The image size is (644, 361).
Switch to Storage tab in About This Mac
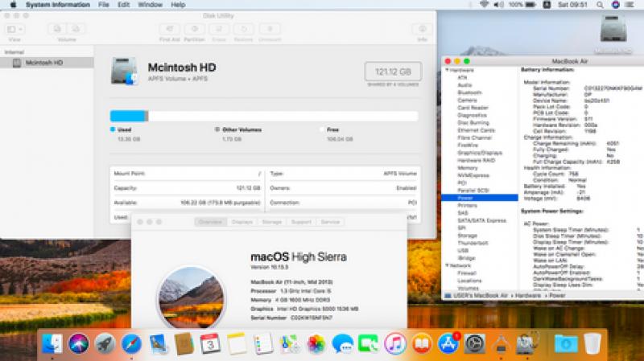[x=272, y=222]
